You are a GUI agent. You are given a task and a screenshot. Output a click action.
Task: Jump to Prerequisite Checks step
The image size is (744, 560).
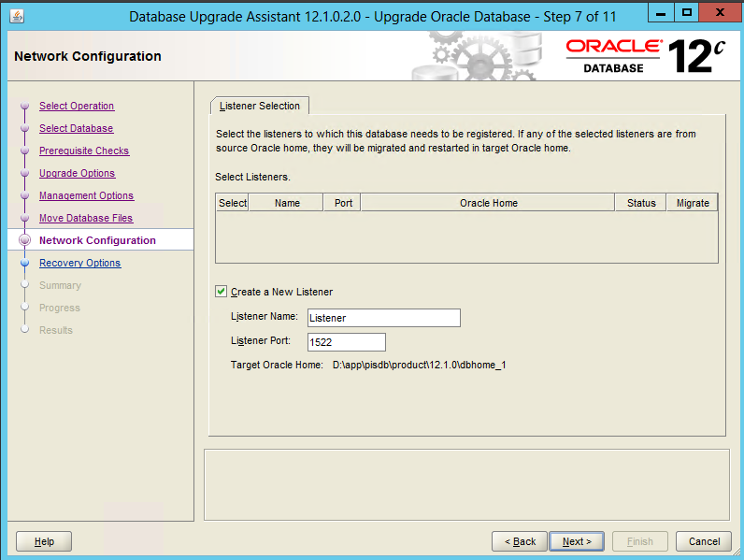[84, 151]
